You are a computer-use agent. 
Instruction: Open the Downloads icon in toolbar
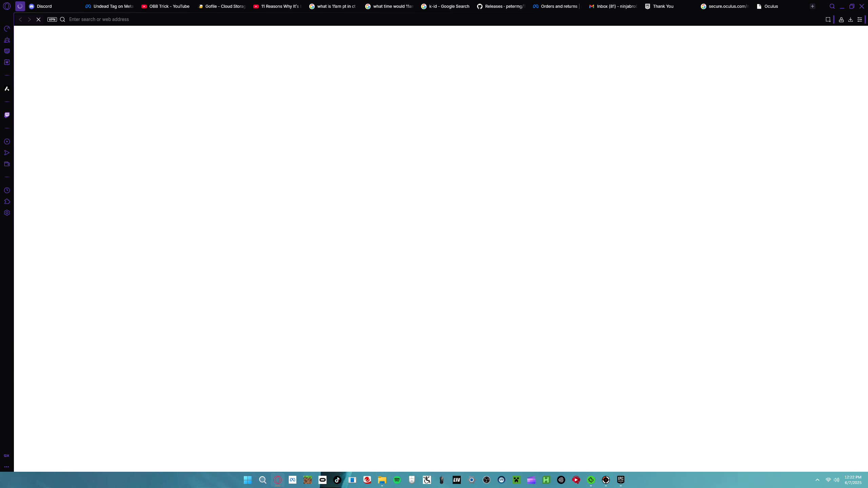click(x=850, y=20)
